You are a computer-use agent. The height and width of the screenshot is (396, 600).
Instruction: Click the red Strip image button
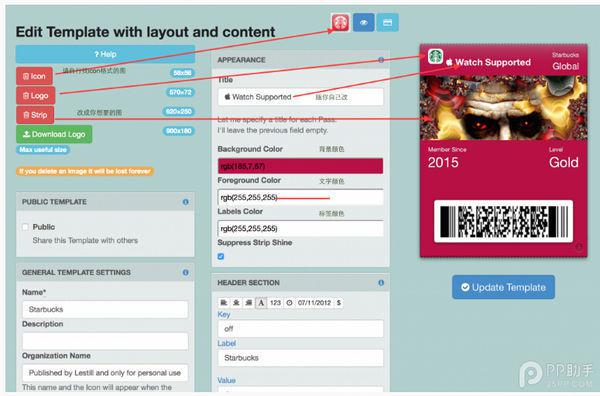[x=35, y=115]
